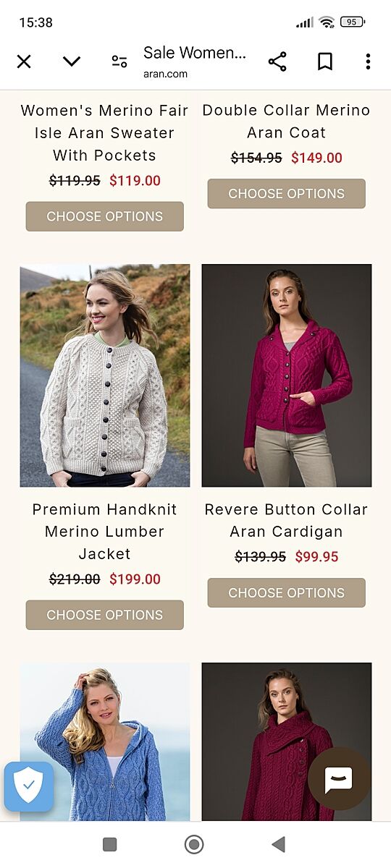This screenshot has width=391, height=868.
Task: View blue hooded cardigan product photo
Action: click(x=105, y=741)
